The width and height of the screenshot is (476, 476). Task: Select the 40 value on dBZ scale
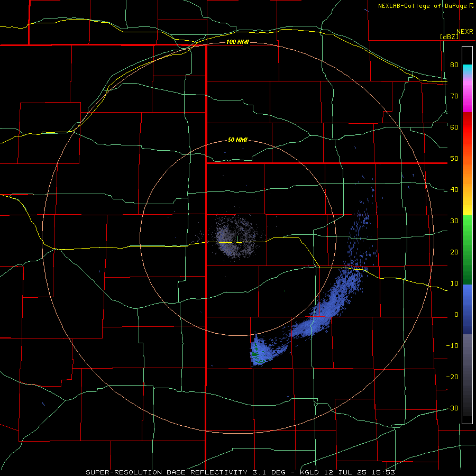click(454, 190)
